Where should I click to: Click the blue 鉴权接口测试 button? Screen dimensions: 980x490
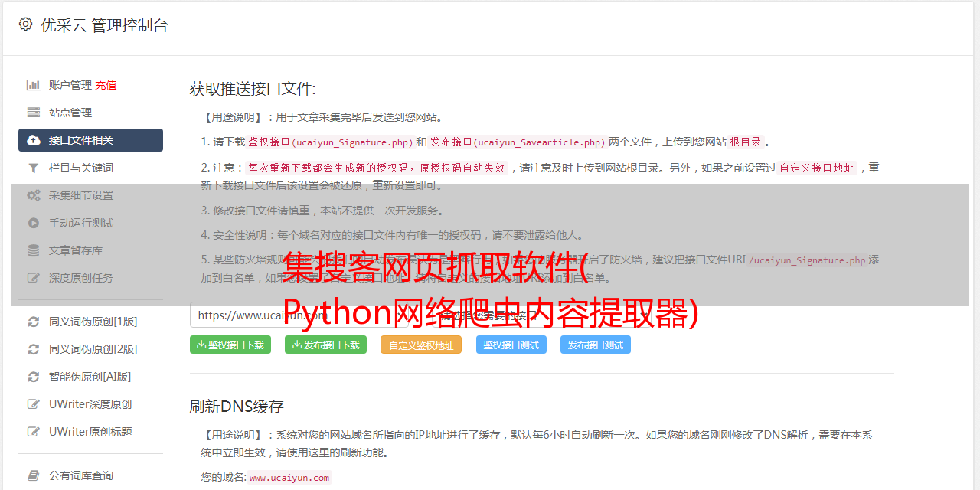coord(511,345)
